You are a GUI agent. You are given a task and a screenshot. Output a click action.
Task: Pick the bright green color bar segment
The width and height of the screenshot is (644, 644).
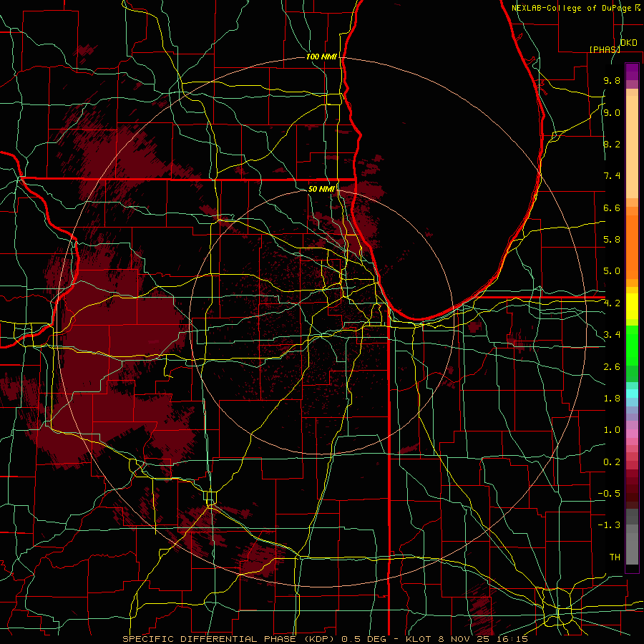point(632,346)
